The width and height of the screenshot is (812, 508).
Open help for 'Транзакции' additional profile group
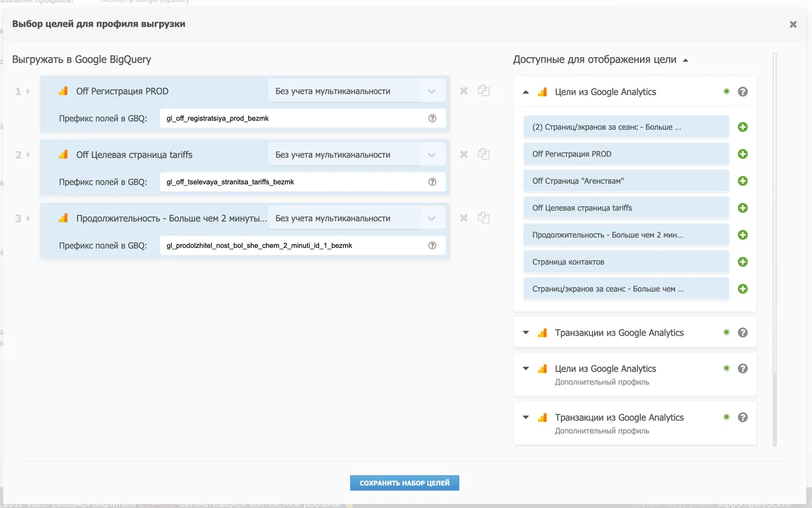click(x=743, y=417)
